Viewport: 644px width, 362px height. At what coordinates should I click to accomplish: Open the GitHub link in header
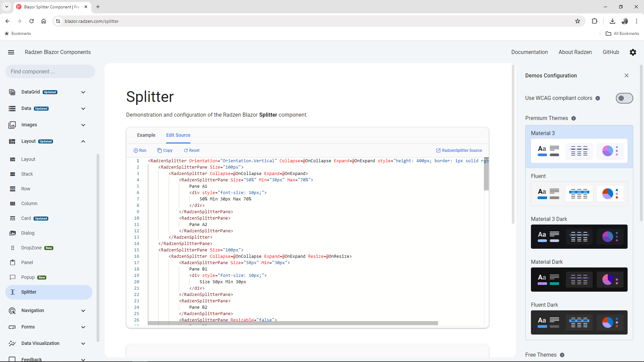click(x=610, y=52)
